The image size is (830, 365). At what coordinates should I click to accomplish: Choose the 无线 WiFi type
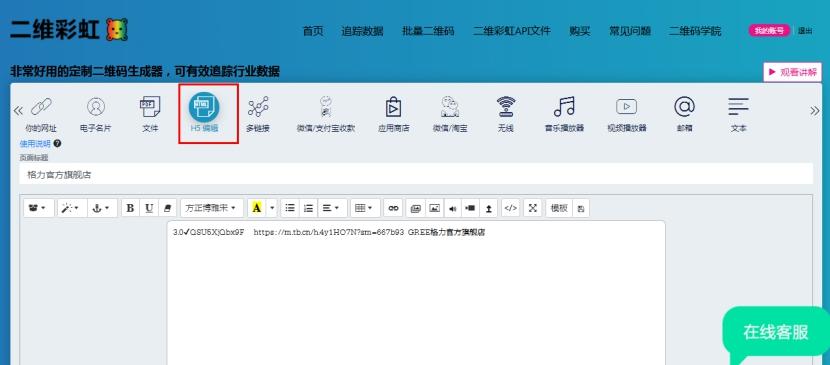point(506,113)
